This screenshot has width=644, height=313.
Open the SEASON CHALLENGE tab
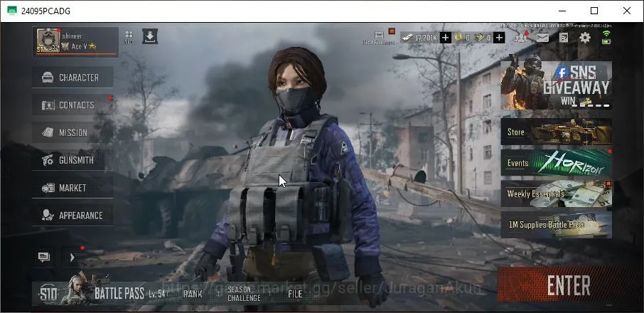[244, 294]
